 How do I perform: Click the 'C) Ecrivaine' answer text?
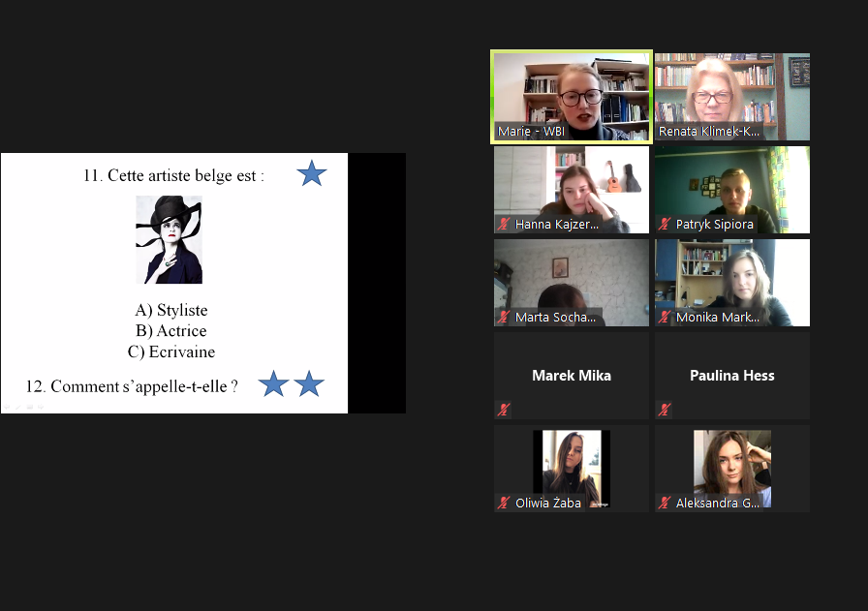click(x=171, y=351)
